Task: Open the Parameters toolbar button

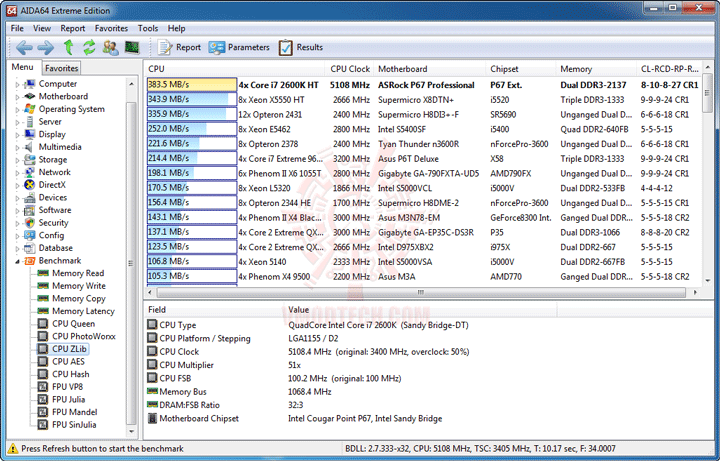Action: [x=239, y=47]
